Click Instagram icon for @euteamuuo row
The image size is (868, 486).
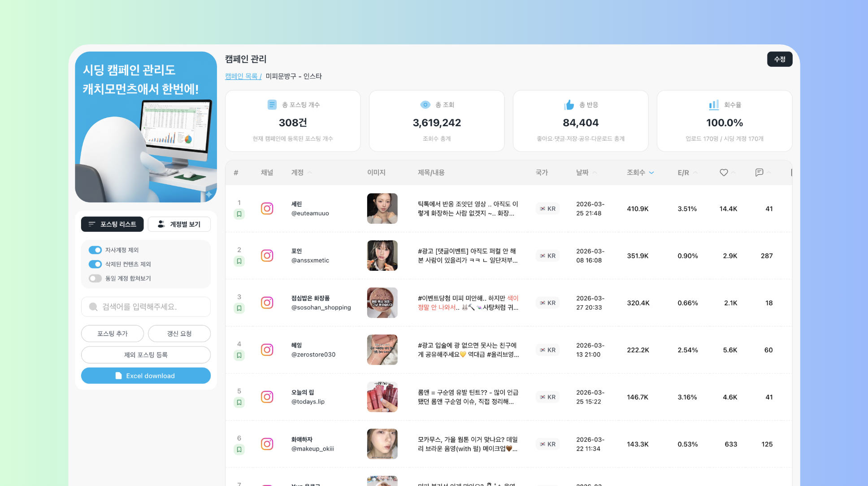267,208
